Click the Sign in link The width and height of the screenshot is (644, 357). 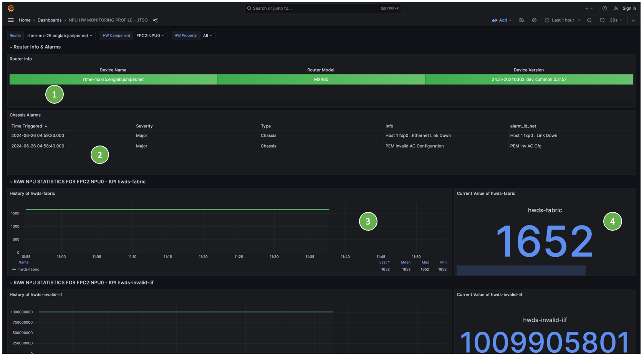tap(629, 8)
